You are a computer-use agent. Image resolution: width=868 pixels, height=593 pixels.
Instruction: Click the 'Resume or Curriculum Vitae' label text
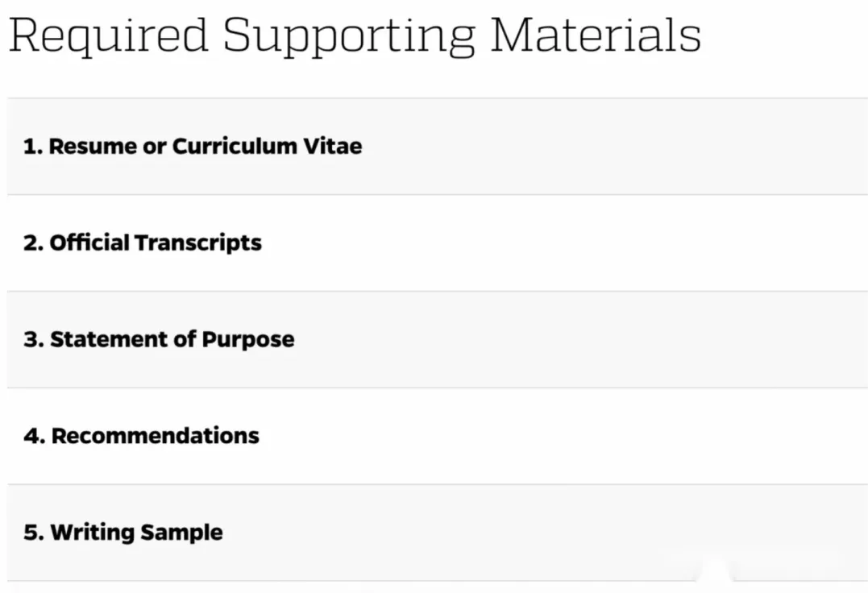click(x=206, y=147)
